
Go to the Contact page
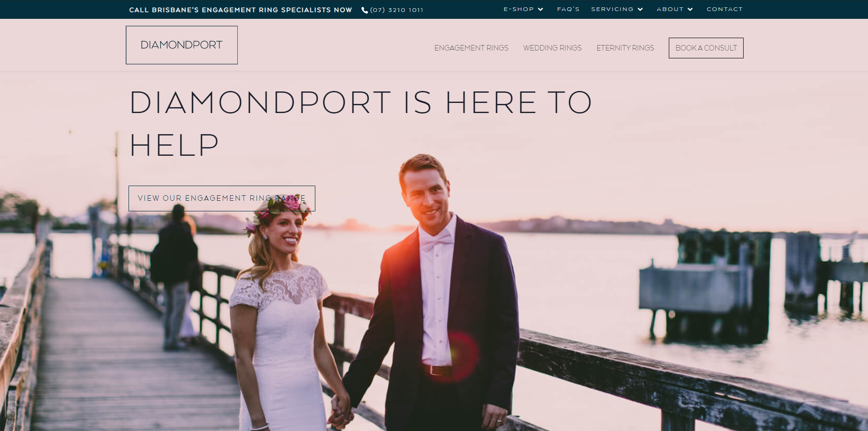pyautogui.click(x=724, y=9)
